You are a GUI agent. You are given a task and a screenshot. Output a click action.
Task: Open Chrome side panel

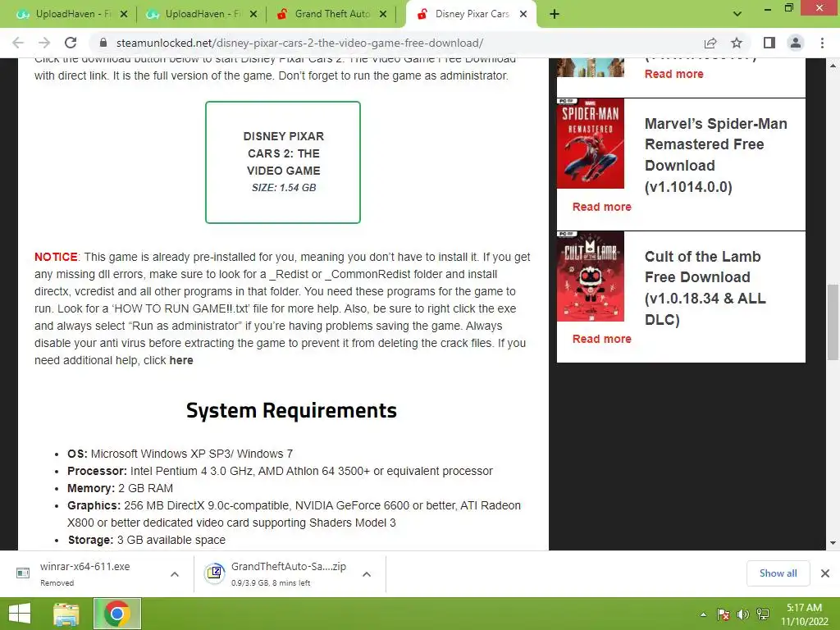tap(769, 43)
